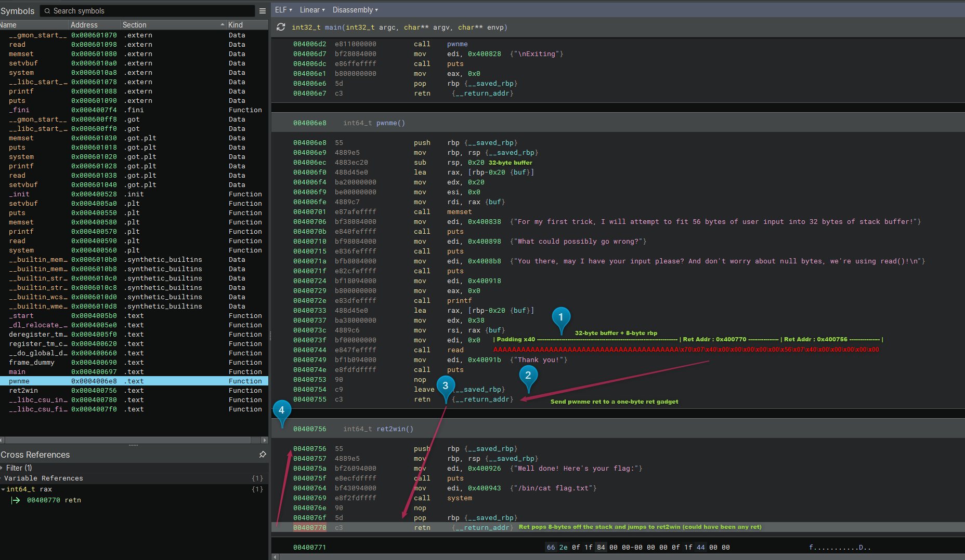The width and height of the screenshot is (965, 560).
Task: Click the arrow icon beside 00400770 retn reference
Action: point(16,500)
